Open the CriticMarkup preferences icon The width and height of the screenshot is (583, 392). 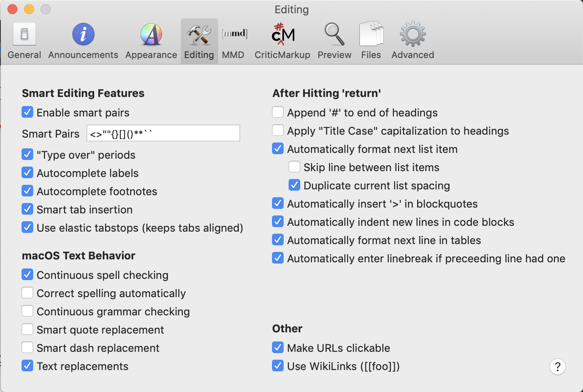(x=283, y=34)
